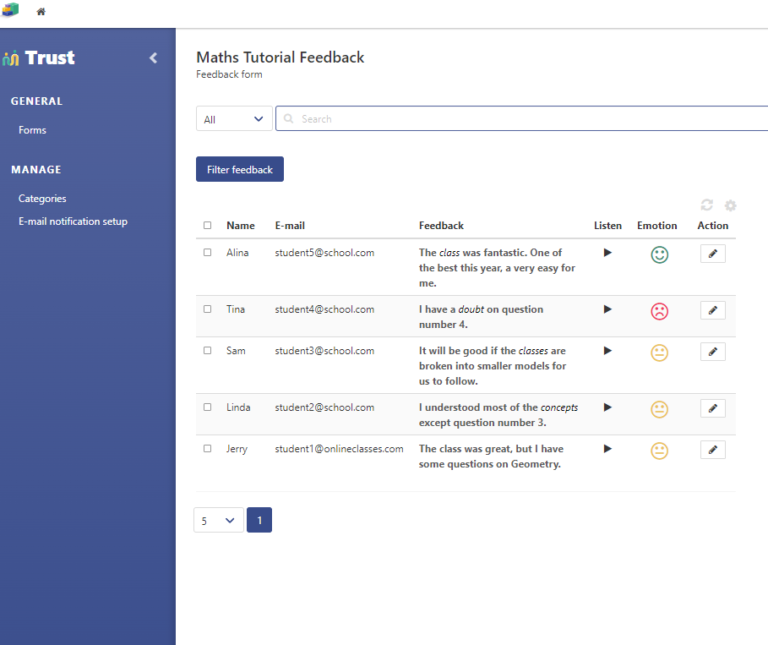Check the box for Linda's row

pos(207,407)
